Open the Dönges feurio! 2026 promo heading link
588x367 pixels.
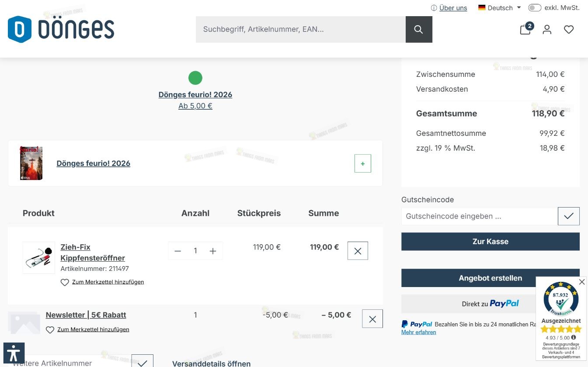click(195, 95)
